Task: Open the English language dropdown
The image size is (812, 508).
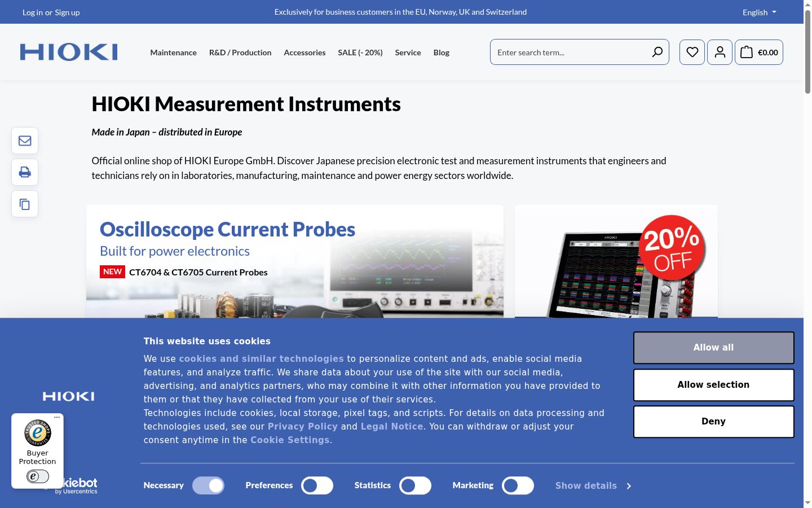Action: click(x=760, y=12)
